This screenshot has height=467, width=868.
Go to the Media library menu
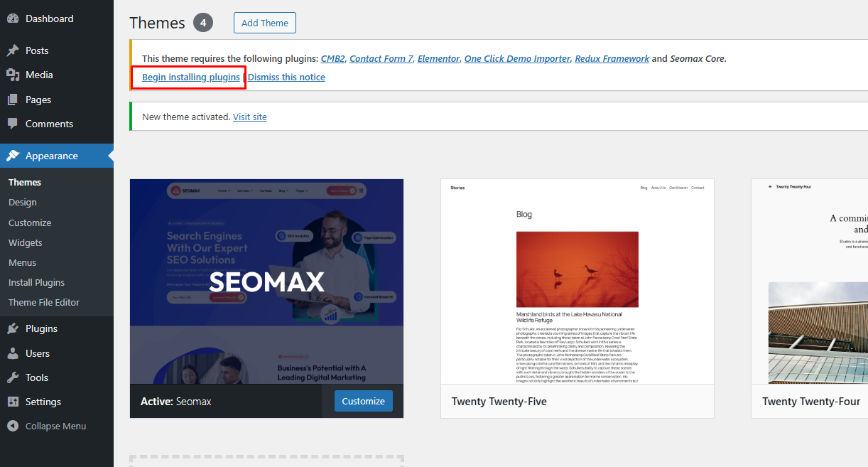pyautogui.click(x=57, y=75)
